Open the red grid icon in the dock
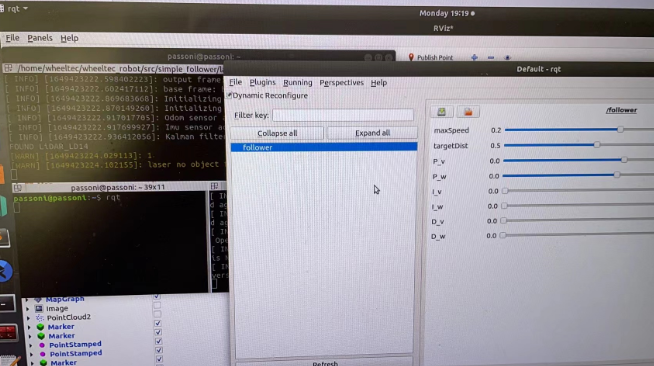This screenshot has height=366, width=654. pos(7,333)
